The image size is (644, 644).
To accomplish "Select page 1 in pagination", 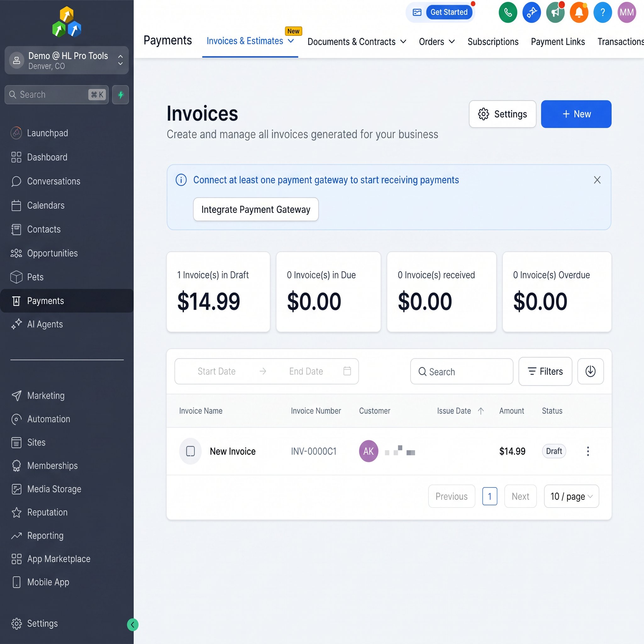I will [490, 496].
